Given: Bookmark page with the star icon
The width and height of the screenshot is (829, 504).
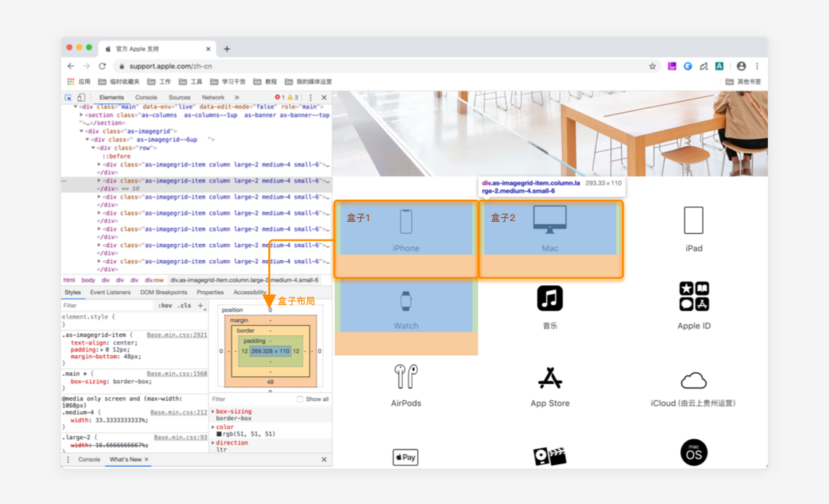Looking at the screenshot, I should click(x=652, y=66).
